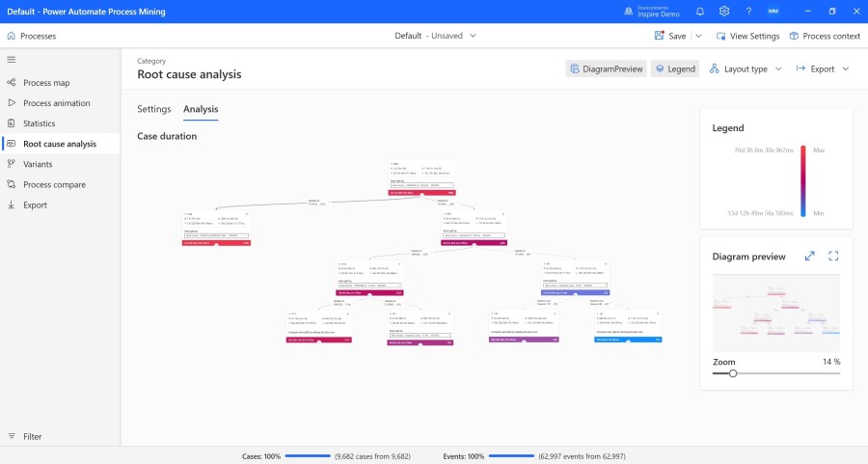Click the help question mark icon
This screenshot has width=868, height=464.
coord(748,12)
